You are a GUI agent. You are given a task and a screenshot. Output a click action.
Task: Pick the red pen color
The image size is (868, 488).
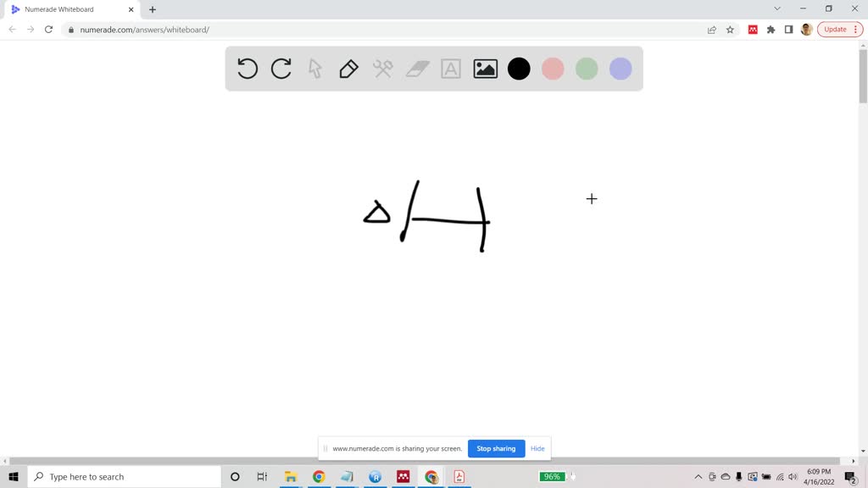pos(553,69)
